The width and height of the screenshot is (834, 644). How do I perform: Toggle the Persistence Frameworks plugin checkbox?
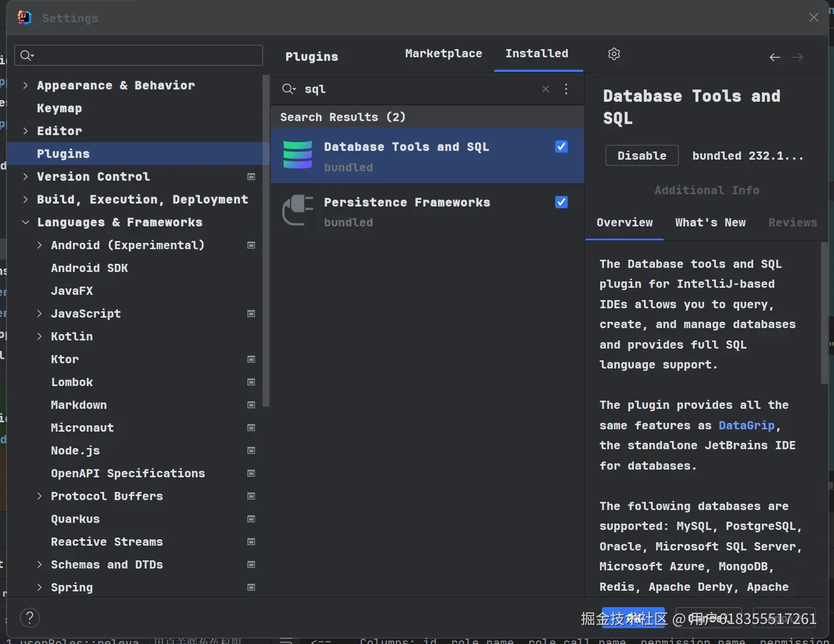[561, 202]
